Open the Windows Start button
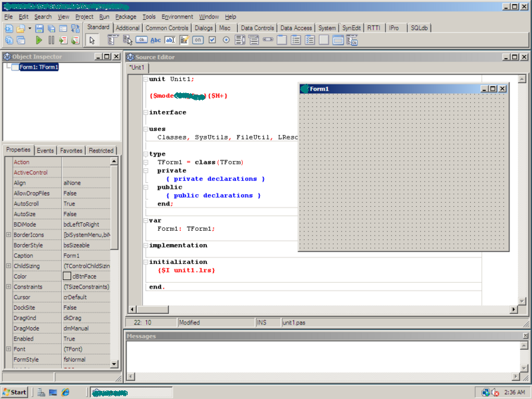 click(x=15, y=392)
